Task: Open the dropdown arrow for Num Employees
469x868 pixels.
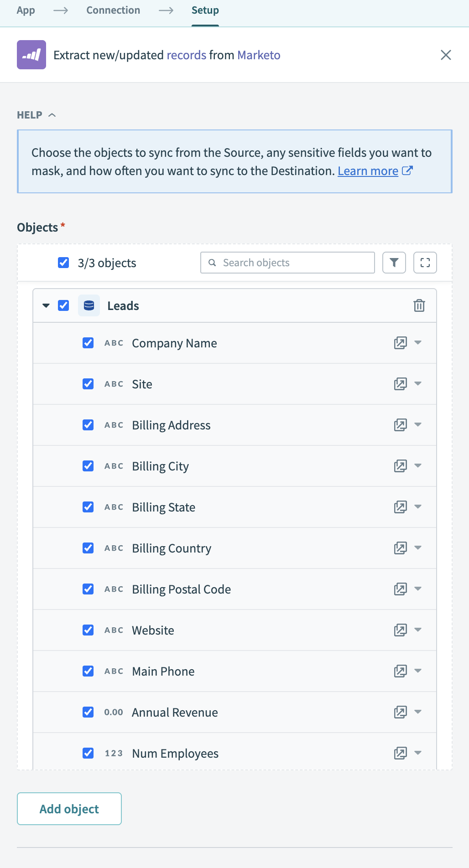Action: (418, 753)
